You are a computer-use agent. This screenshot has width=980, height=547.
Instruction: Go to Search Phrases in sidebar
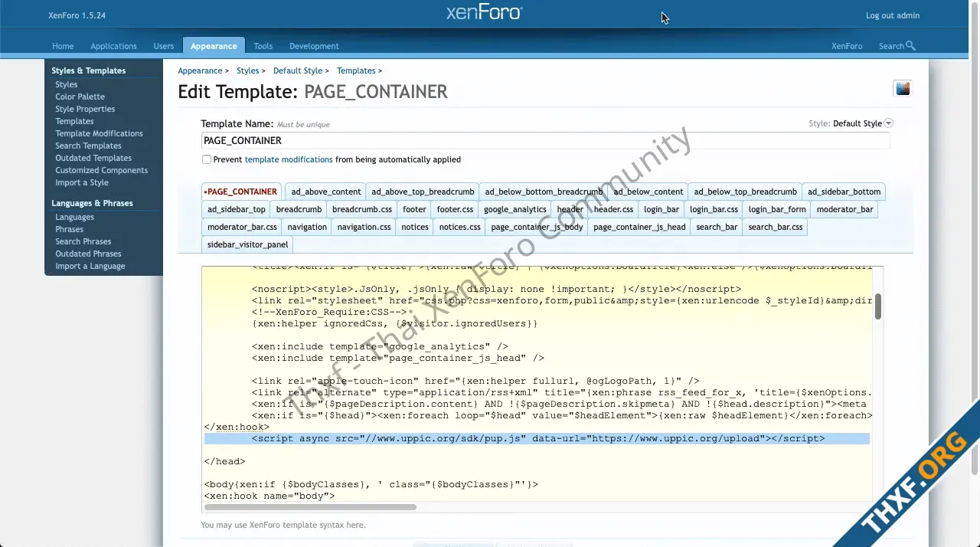(83, 241)
